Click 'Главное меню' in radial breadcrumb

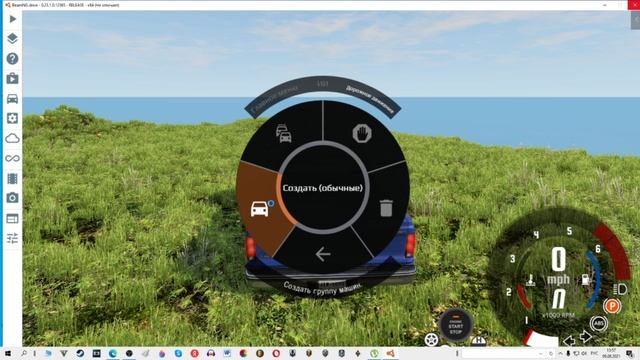point(275,100)
